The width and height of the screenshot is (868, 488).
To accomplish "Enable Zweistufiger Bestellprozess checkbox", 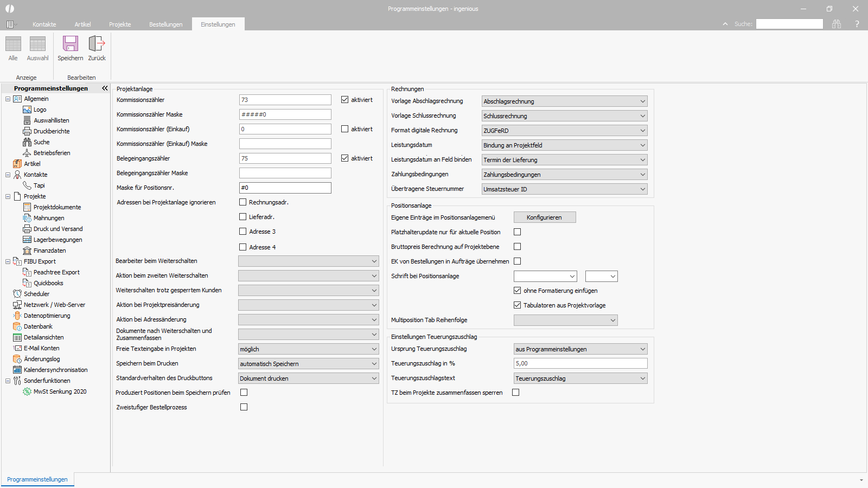I will [x=244, y=407].
